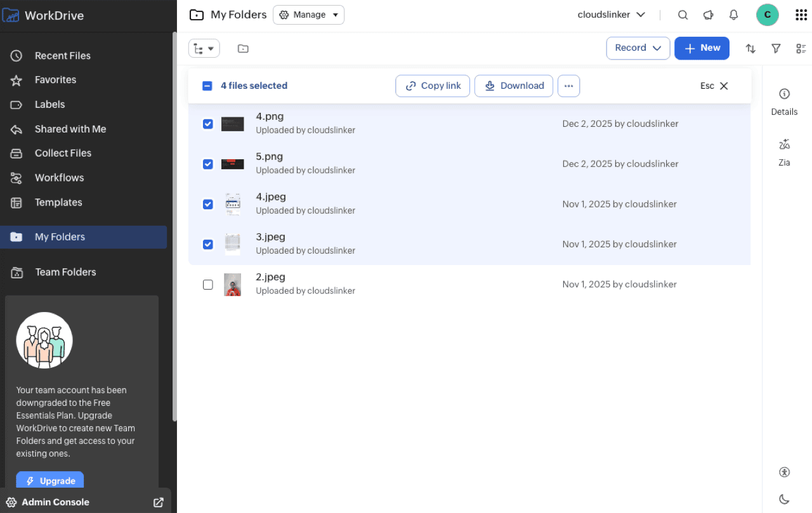Open Templates section
Screen dimensions: 812x513
click(58, 203)
